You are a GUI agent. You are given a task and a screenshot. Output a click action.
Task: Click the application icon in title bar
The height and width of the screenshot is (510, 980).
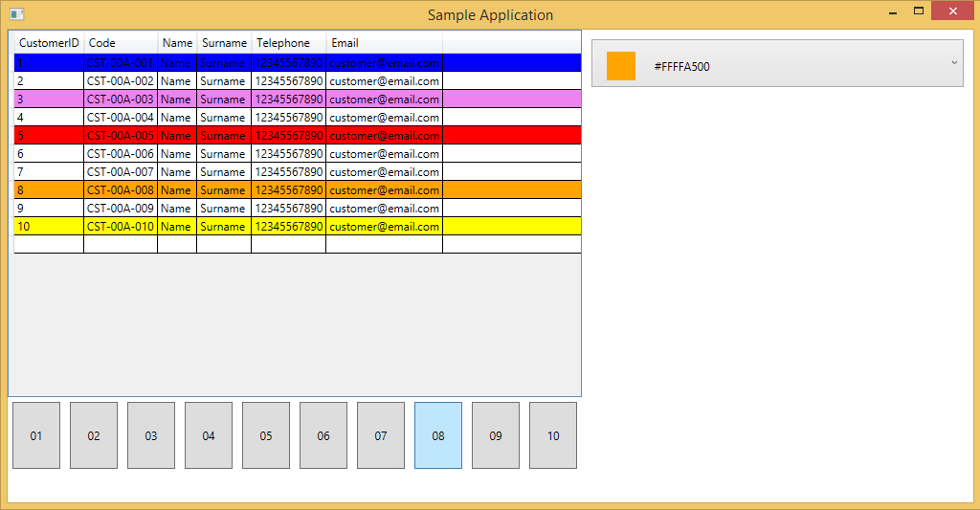[x=17, y=13]
